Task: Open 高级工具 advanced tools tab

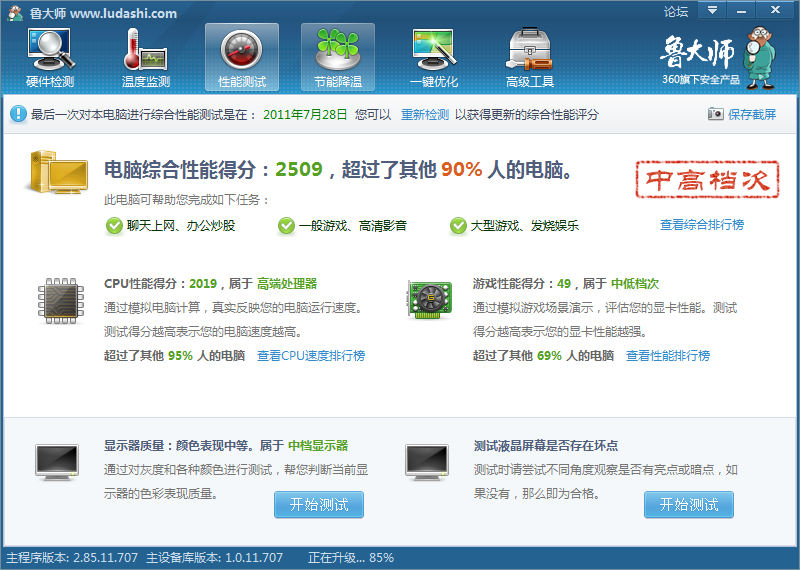Action: 530,58
